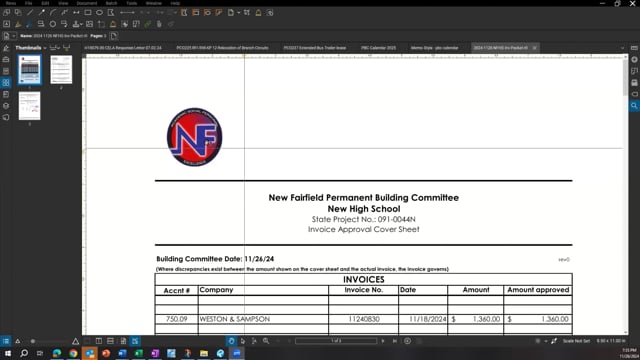Select the Circle tool in second toolbar row
The height and width of the screenshot is (360, 640).
[x=53, y=24]
